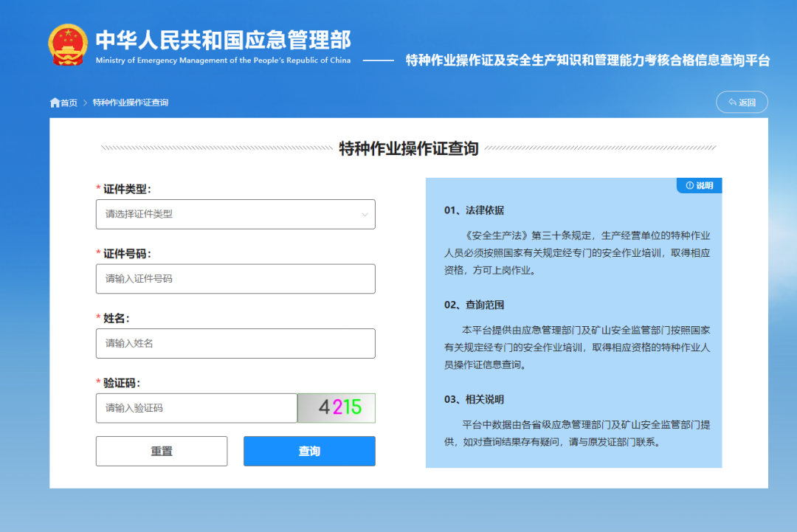Focus the 验证码 input field
Screen dimensions: 797x532
coord(196,408)
